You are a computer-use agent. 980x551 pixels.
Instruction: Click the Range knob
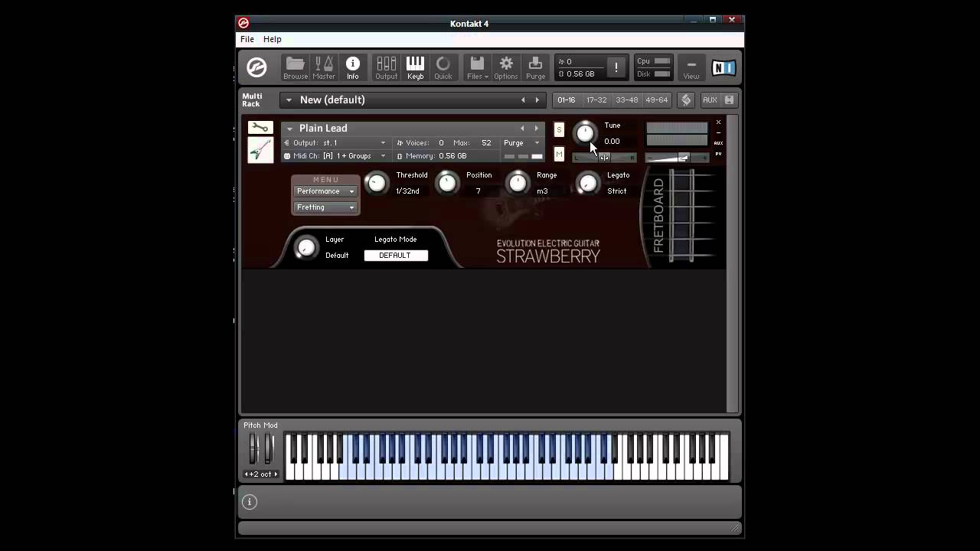coord(518,183)
